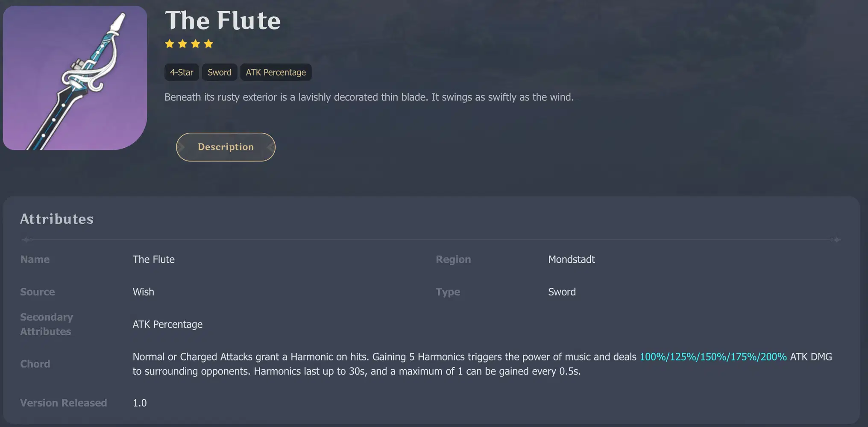Viewport: 868px width, 427px height.
Task: Open the Description tab button
Action: (x=226, y=147)
